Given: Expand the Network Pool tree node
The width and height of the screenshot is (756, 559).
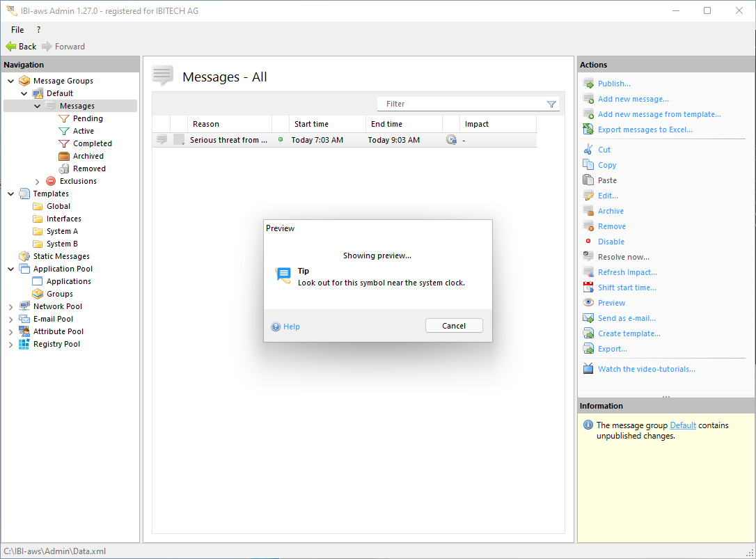Looking at the screenshot, I should pos(11,307).
